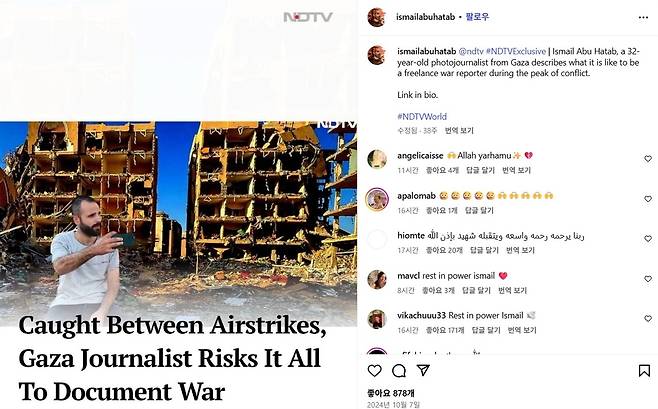Screen dimensions: 658x409
Task: Like mavcl's comment heart
Action: coord(648,279)
